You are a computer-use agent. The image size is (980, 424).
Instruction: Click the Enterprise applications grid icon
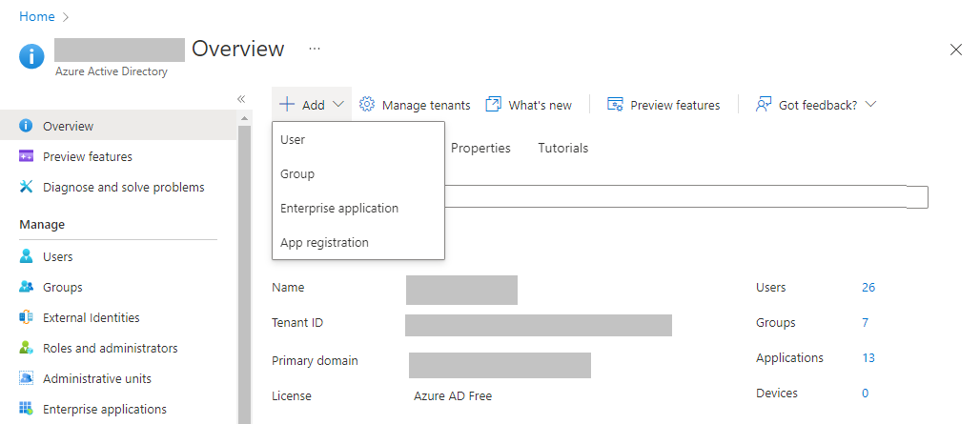point(26,409)
